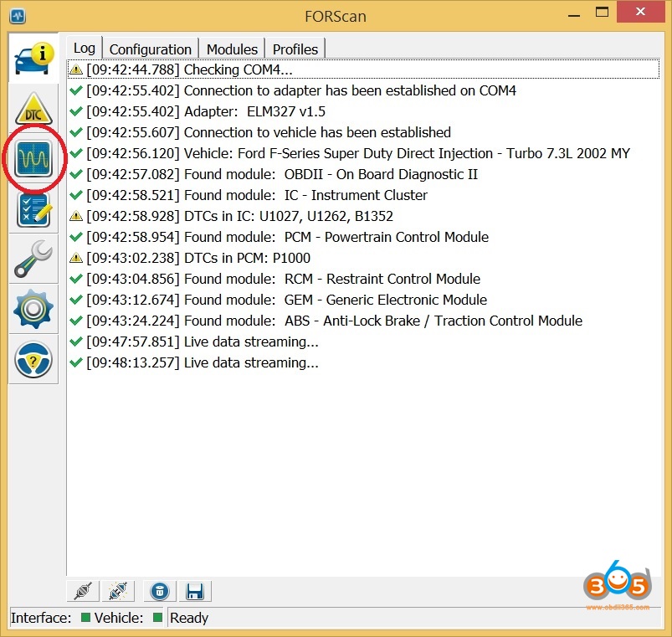Click warning icon beside DTCs in IC line
The image size is (672, 637).
(76, 216)
